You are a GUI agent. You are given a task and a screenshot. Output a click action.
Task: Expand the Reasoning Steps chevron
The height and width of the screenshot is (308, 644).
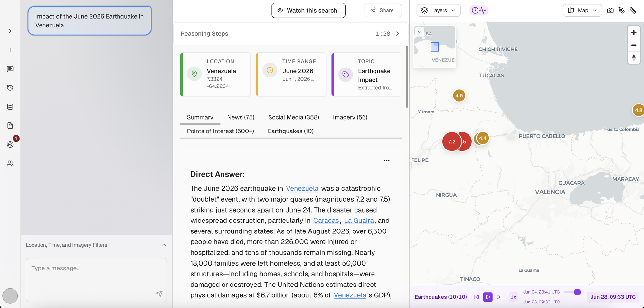[398, 34]
